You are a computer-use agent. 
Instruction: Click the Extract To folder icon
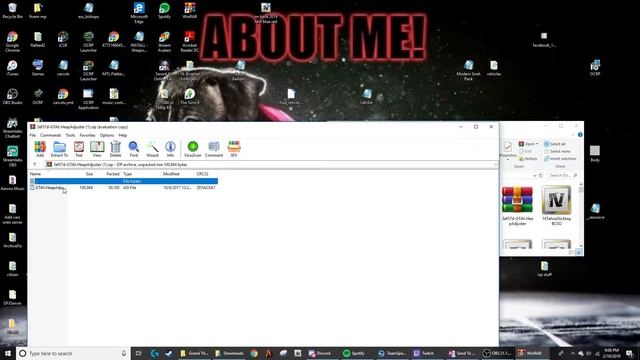59,149
